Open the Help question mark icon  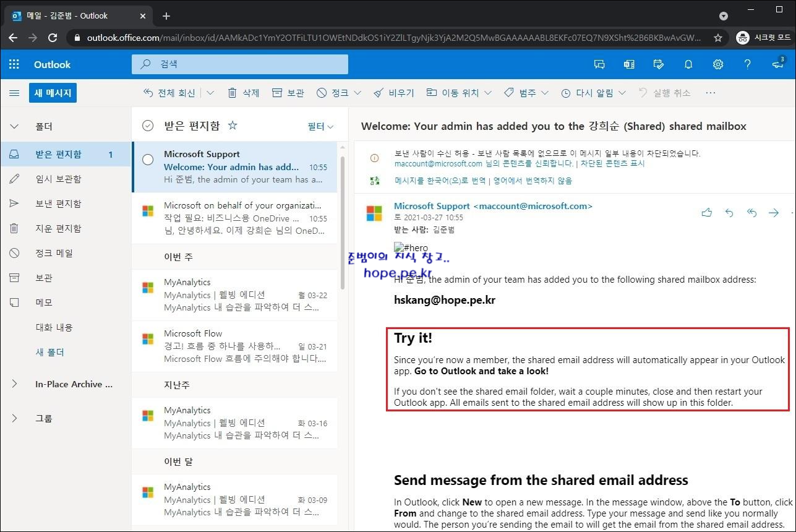tap(748, 64)
